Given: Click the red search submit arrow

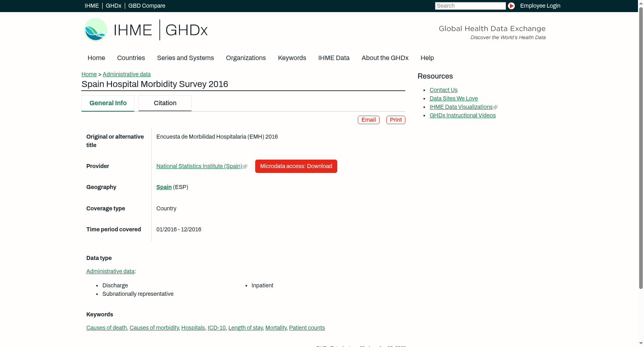Looking at the screenshot, I should [511, 6].
